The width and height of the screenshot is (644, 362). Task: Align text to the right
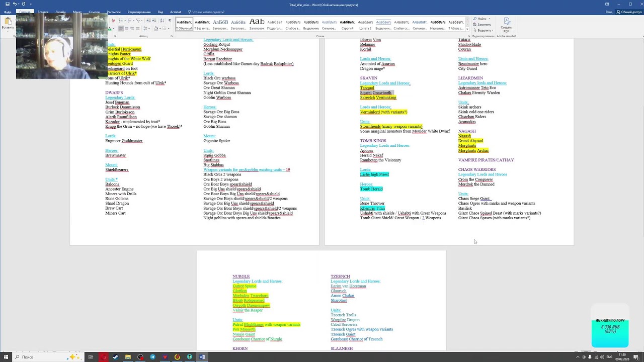pos(132,29)
